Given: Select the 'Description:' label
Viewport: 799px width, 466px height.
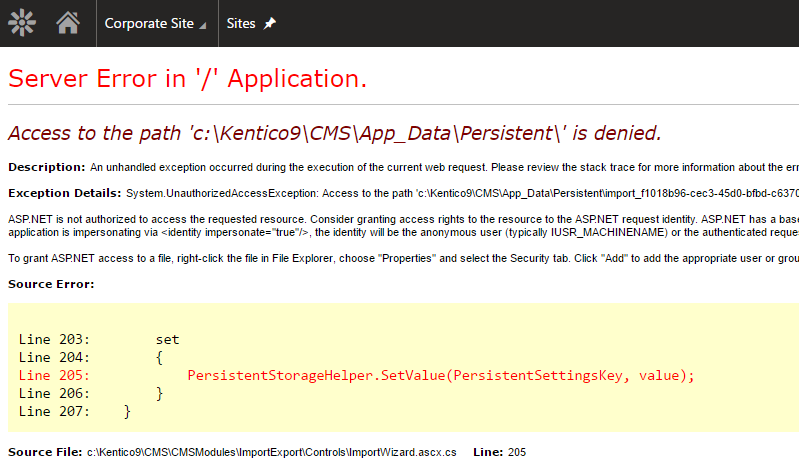Looking at the screenshot, I should coord(46,167).
